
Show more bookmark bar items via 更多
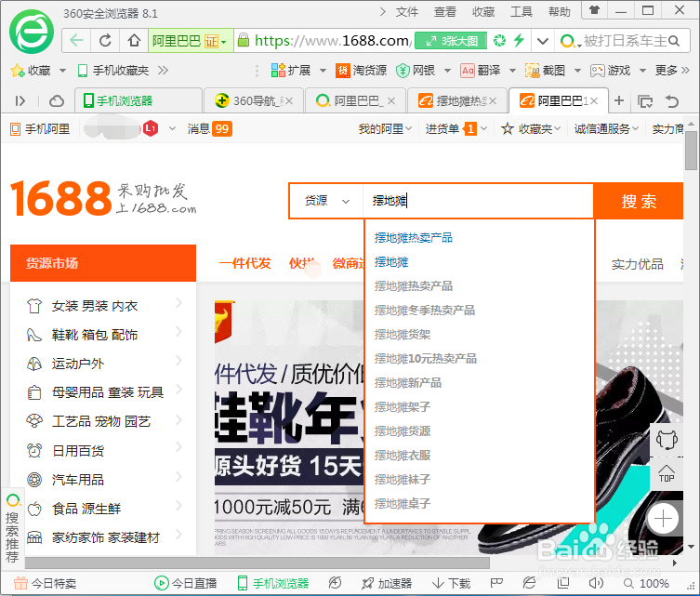pyautogui.click(x=672, y=70)
